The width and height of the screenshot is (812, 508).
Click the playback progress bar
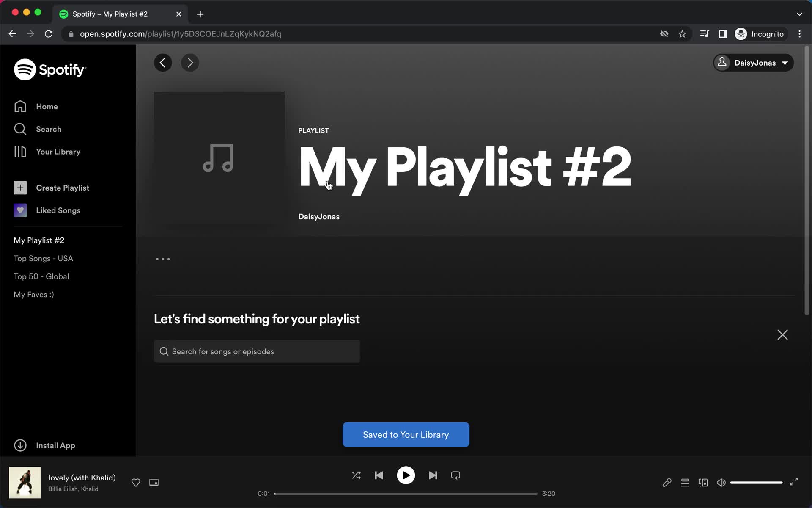(406, 493)
